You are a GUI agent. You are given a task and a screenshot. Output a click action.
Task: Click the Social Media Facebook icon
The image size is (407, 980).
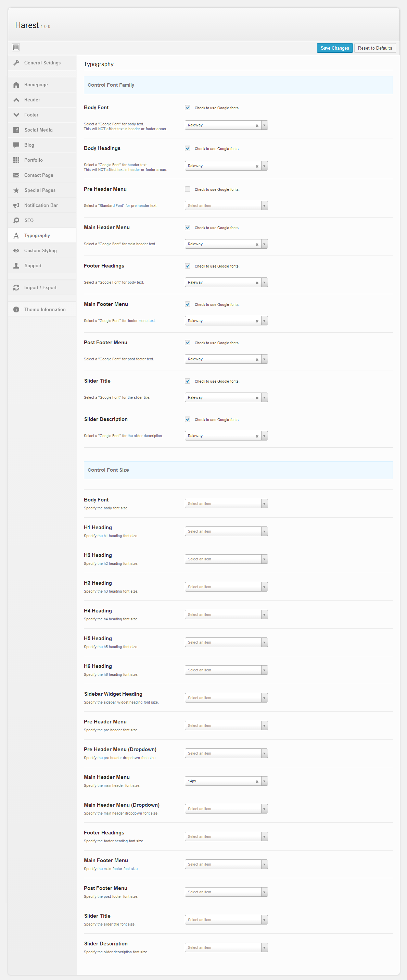click(16, 130)
